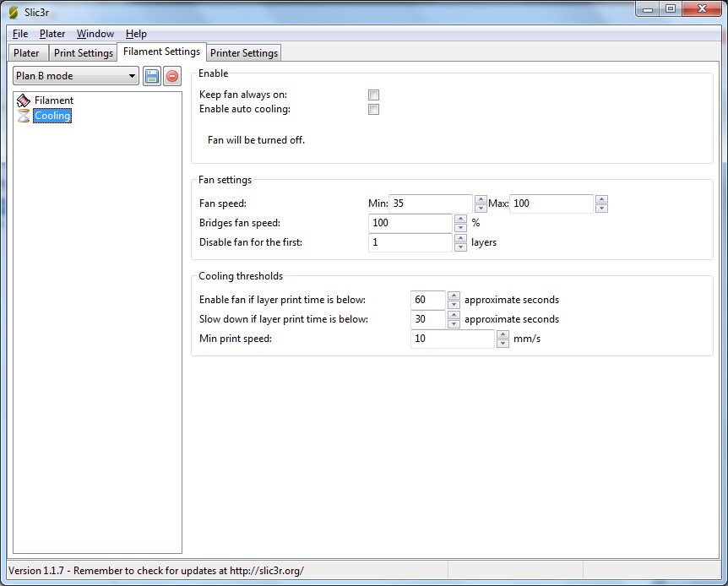Viewport: 728px width, 586px height.
Task: Click the Min fan speed field
Action: click(x=431, y=203)
